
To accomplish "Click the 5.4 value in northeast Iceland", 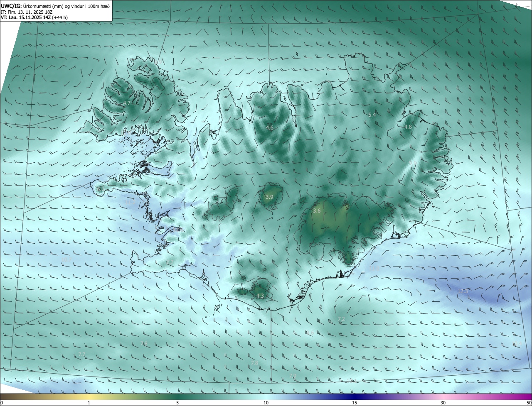I will [x=372, y=115].
